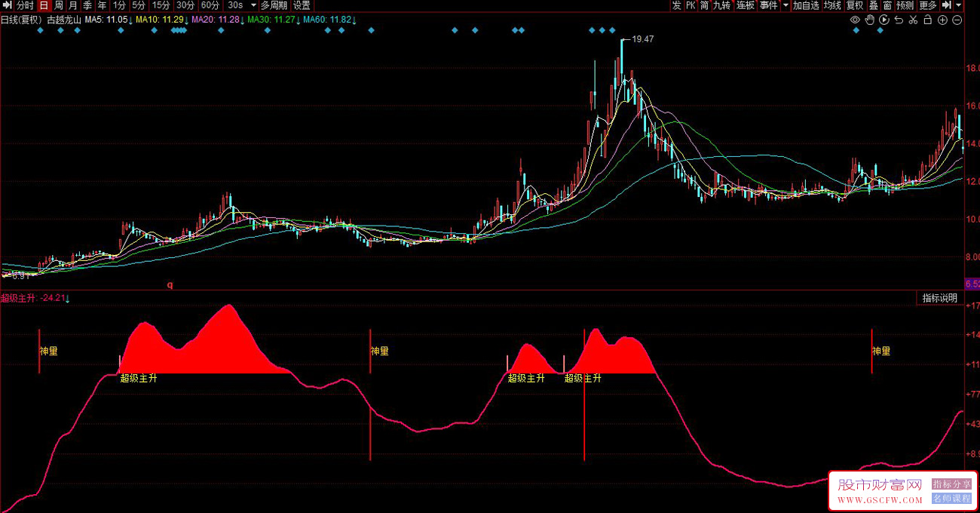Switch to the 5分 minute chart
The height and width of the screenshot is (513, 980).
(139, 5)
